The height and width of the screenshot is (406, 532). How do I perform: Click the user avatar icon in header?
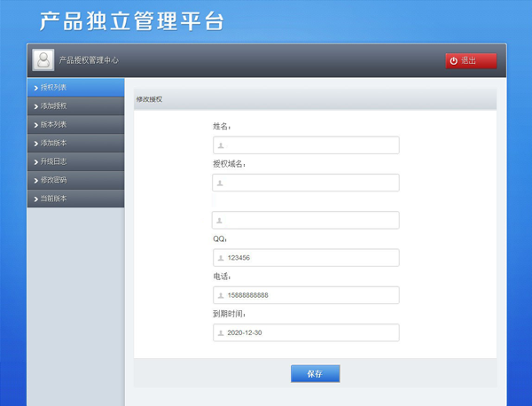pos(43,60)
